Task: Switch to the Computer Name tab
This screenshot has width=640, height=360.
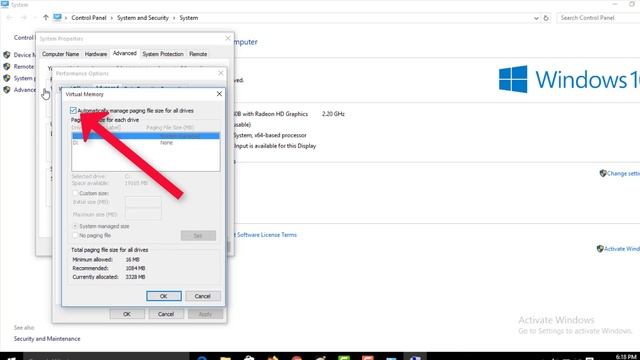Action: (x=60, y=54)
